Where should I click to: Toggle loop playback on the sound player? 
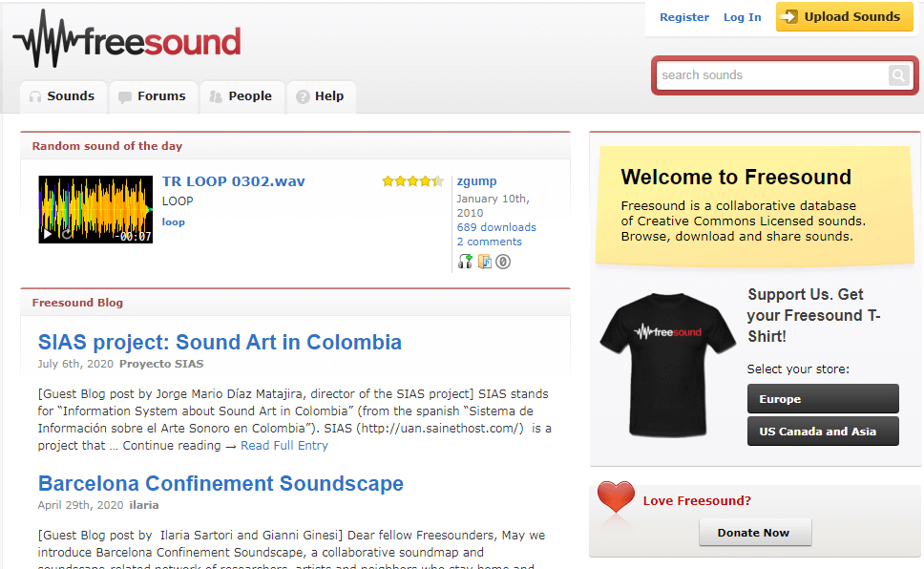tap(67, 235)
